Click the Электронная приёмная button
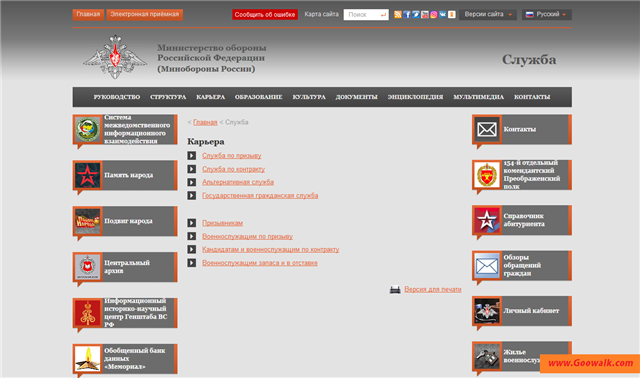The image size is (640, 378). coord(144,14)
